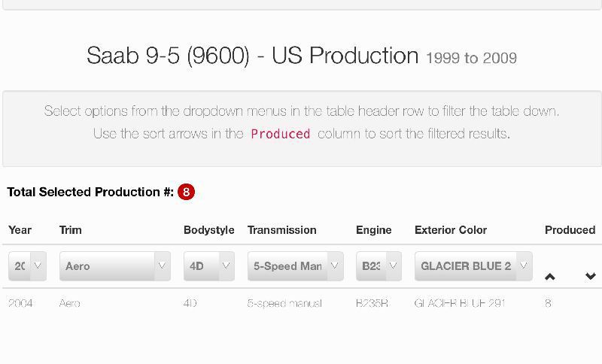
Task: Open the Trim dropdown showing Aero
Action: click(x=114, y=266)
